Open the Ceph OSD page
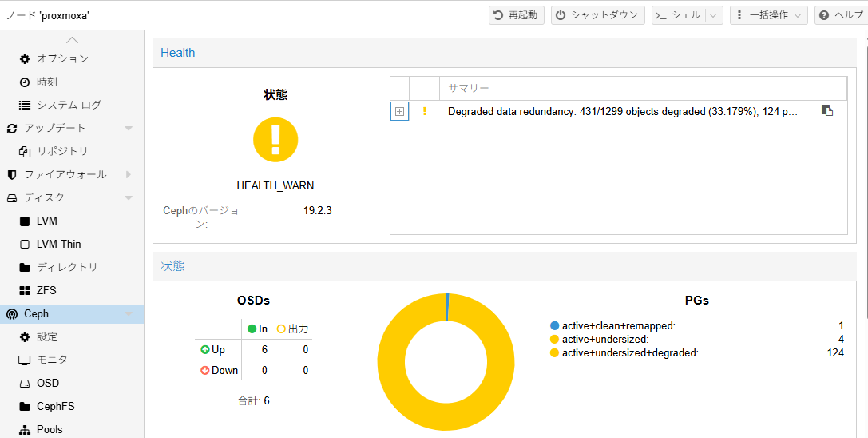Image resolution: width=868 pixels, height=438 pixels. click(48, 383)
